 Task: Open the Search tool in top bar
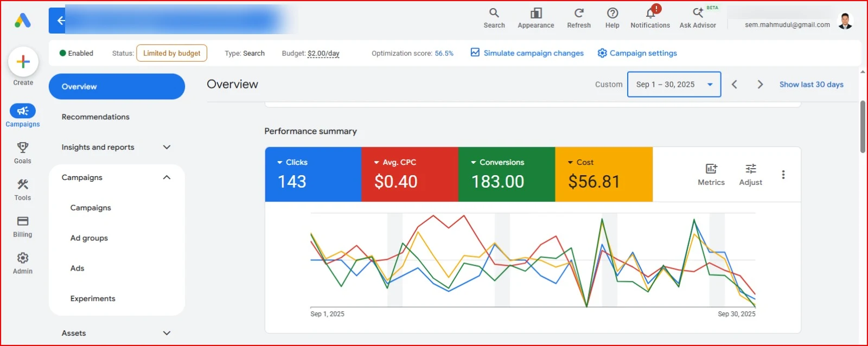[x=494, y=18]
